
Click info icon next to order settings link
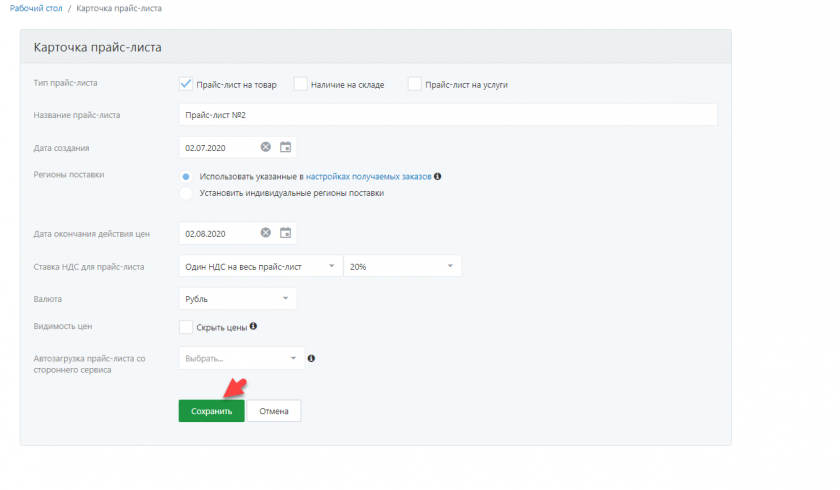coord(438,176)
